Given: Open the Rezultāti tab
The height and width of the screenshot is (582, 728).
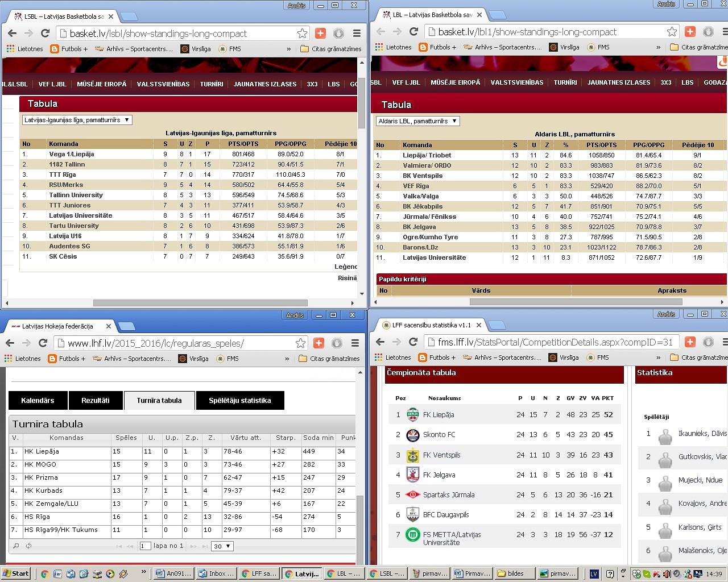Looking at the screenshot, I should 96,401.
